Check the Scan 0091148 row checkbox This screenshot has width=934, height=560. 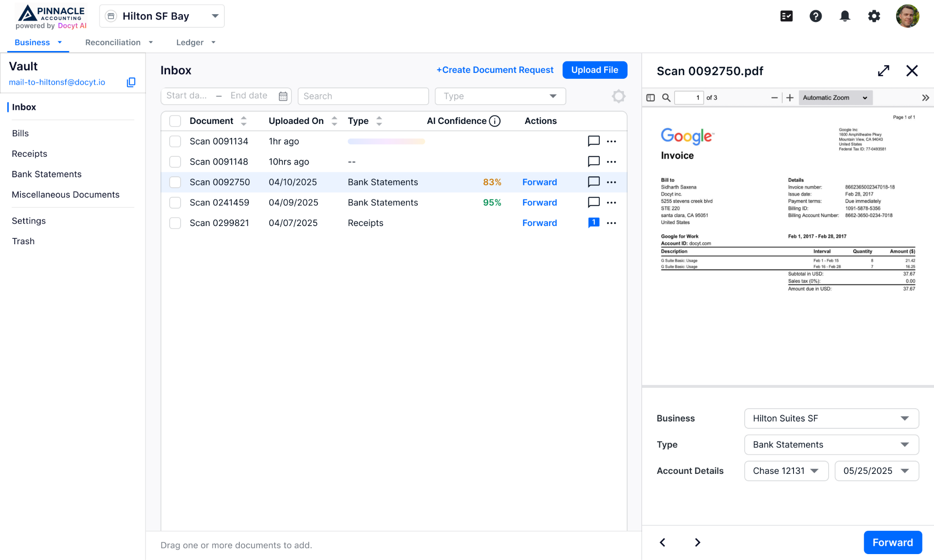click(x=175, y=162)
